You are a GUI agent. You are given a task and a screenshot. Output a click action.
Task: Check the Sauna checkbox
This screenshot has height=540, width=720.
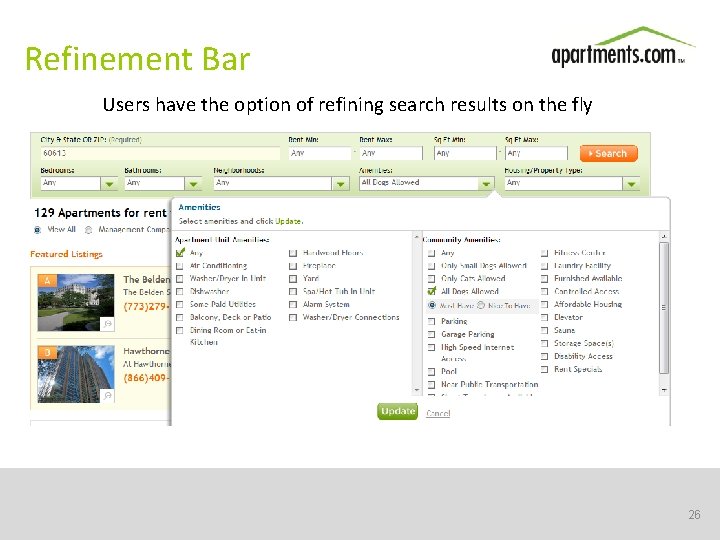tap(545, 330)
